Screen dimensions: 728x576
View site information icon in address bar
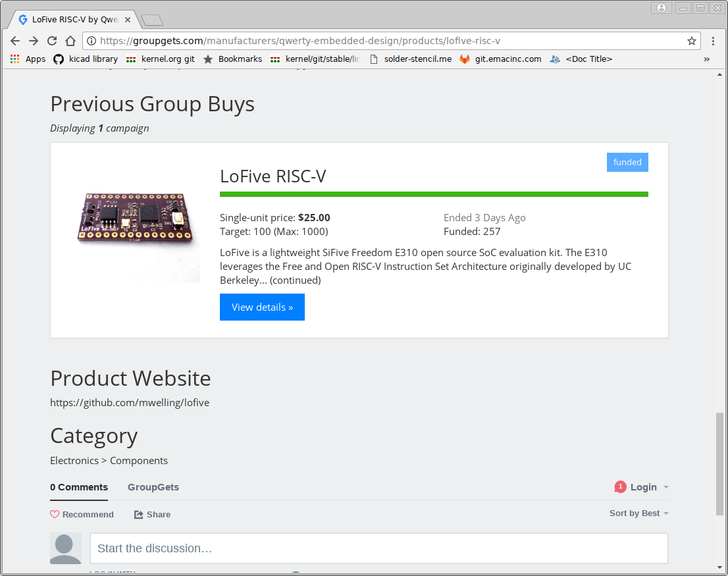pos(91,41)
